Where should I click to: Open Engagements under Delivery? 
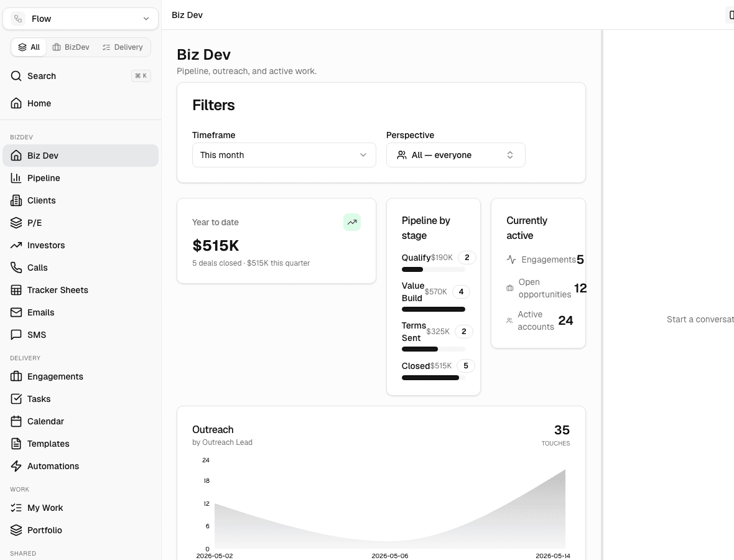click(x=80, y=376)
